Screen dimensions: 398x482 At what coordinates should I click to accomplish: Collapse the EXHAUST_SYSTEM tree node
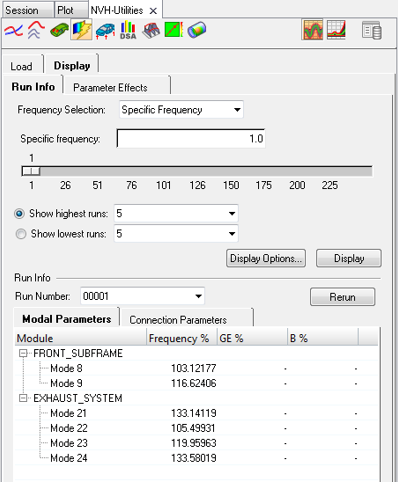23,398
